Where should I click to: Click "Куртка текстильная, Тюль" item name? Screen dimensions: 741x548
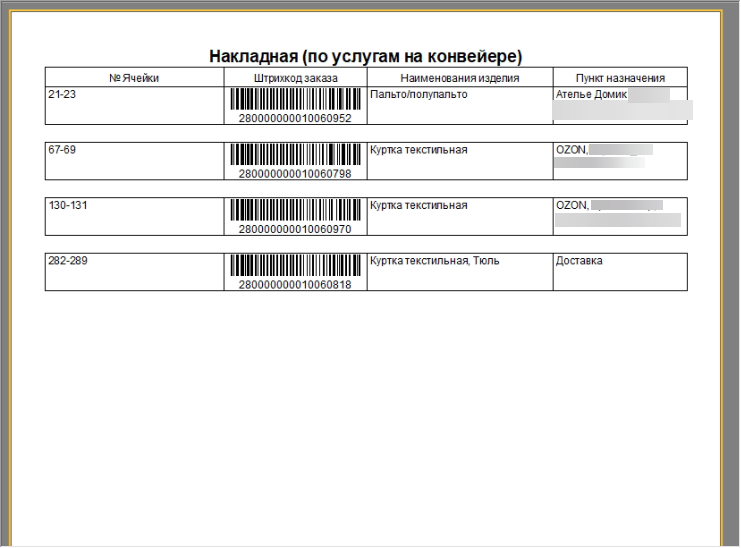[435, 262]
